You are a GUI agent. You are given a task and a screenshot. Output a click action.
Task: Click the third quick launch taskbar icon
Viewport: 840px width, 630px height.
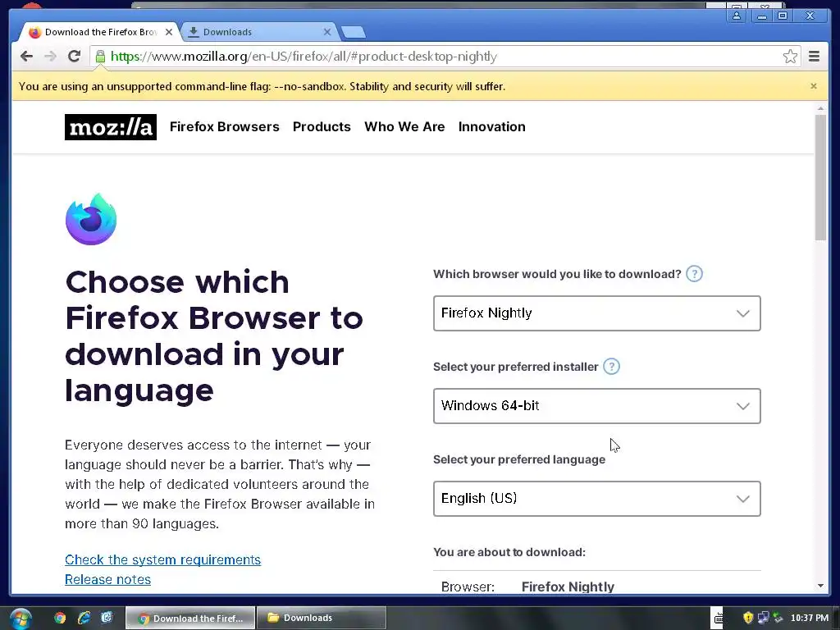pos(107,618)
